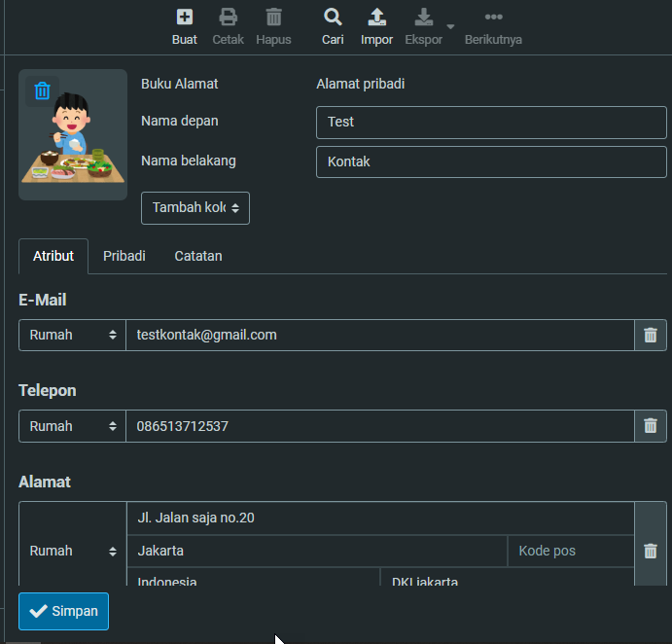Screen dimensions: 672x644
Task: Delete the contact photo with trash icon
Action: [42, 91]
